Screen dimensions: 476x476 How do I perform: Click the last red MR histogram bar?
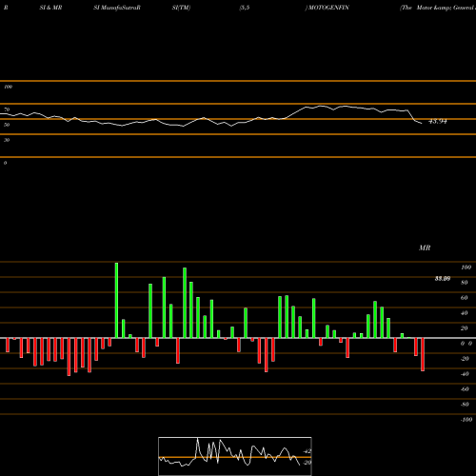pyautogui.click(x=423, y=354)
